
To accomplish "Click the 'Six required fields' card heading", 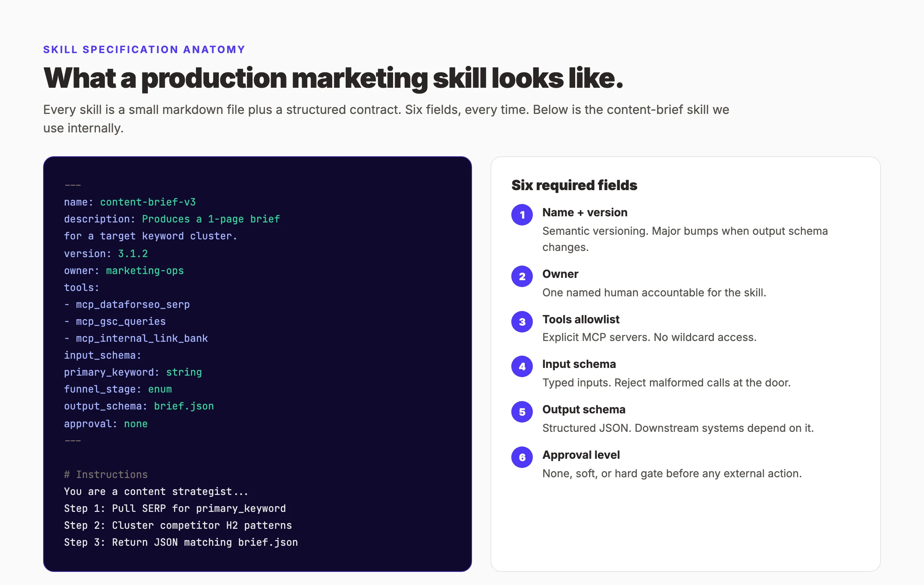I will 574,185.
